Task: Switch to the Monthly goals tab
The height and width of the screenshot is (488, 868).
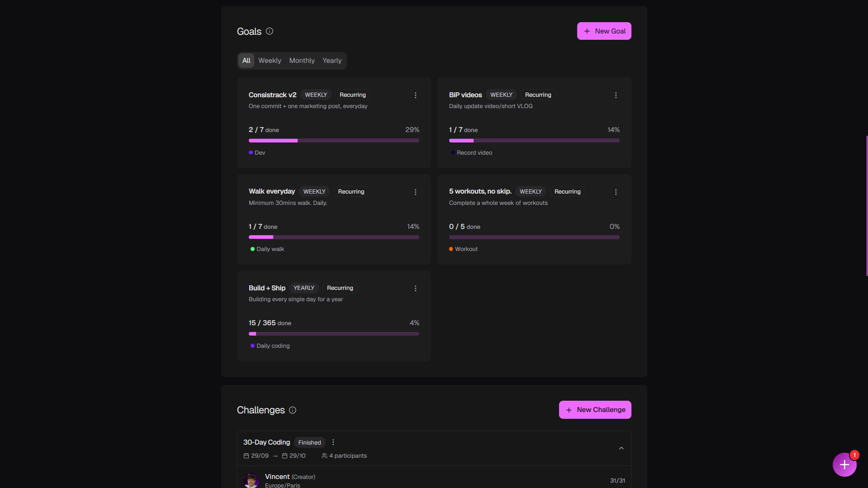Action: [x=302, y=61]
